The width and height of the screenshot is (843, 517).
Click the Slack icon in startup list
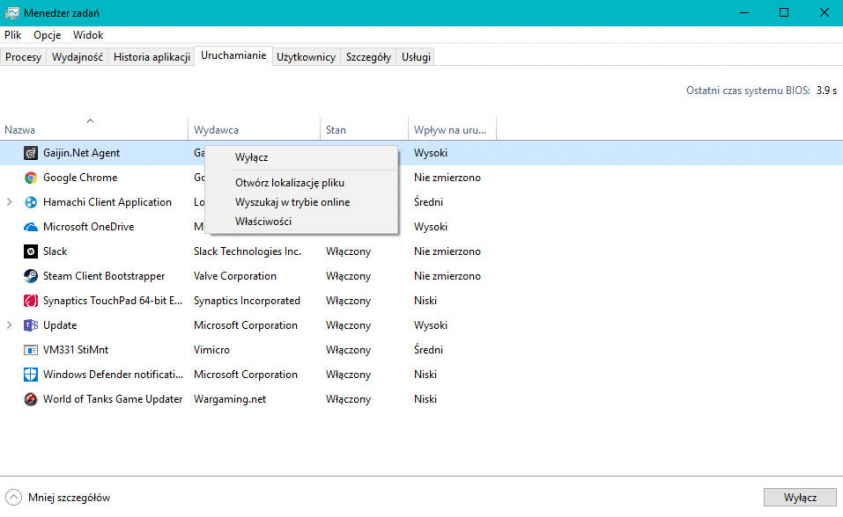tap(30, 252)
